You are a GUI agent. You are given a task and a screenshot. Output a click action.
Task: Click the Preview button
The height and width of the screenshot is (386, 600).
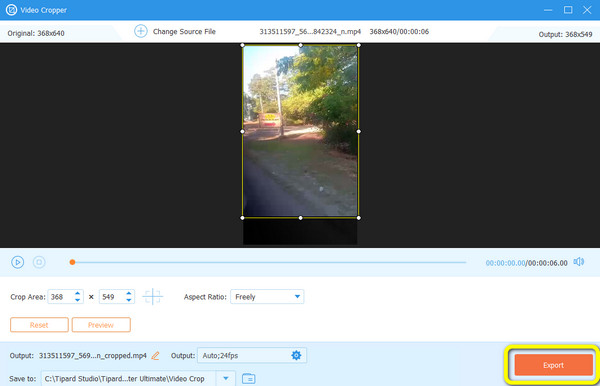pos(101,325)
